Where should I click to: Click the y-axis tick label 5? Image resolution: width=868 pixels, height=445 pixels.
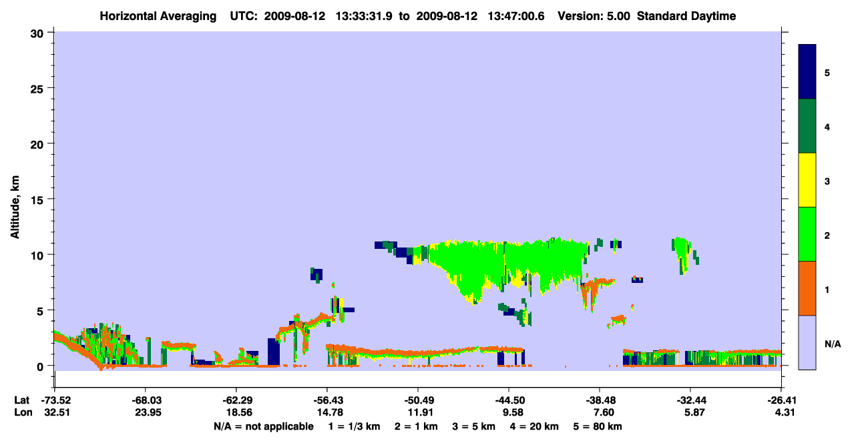41,310
